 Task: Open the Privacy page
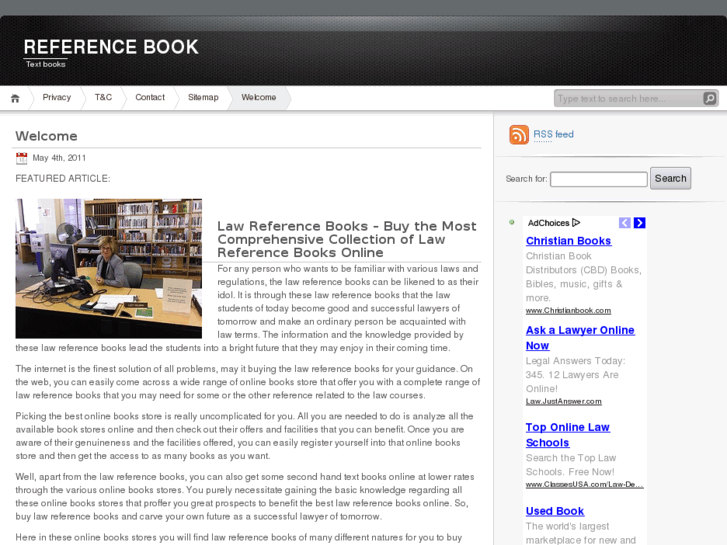pos(57,97)
